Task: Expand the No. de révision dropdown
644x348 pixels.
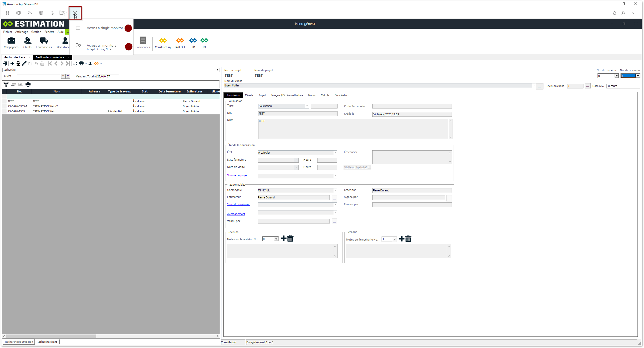Action: (x=616, y=76)
